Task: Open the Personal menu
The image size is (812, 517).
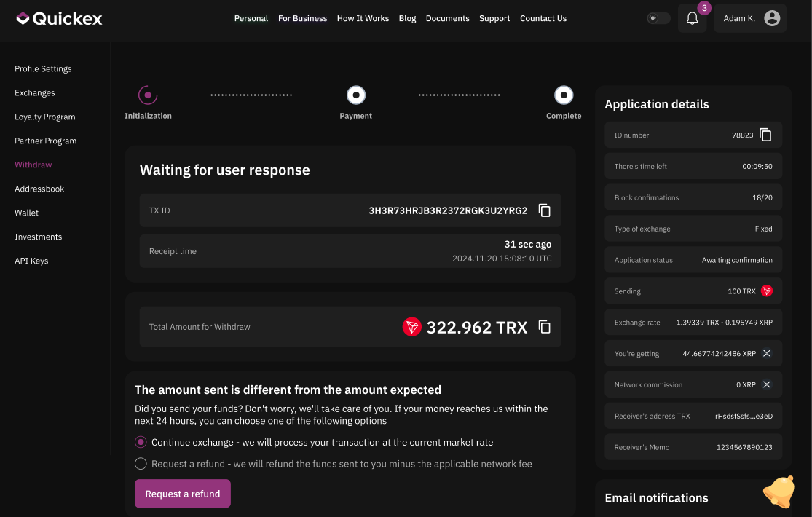Action: pos(251,19)
